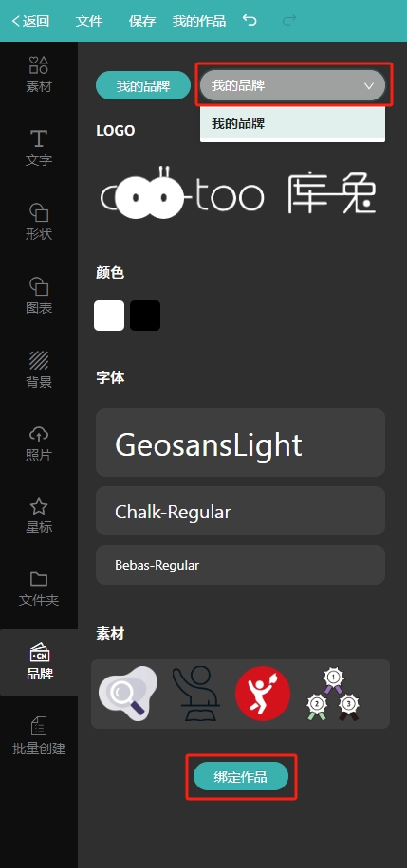The height and width of the screenshot is (868, 407).
Task: Expand the 我的品牌 brand dropdown
Action: coord(293,85)
